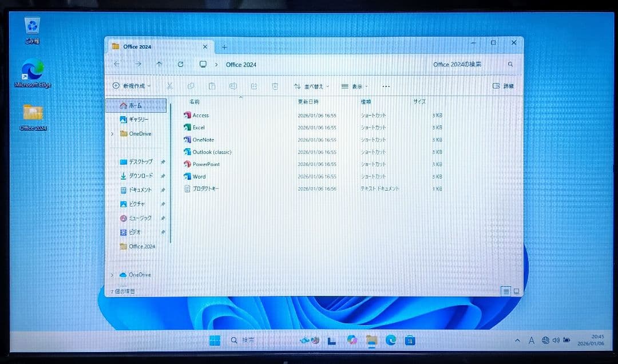Click the Refresh icon in the address bar
This screenshot has height=364, width=618.
180,64
